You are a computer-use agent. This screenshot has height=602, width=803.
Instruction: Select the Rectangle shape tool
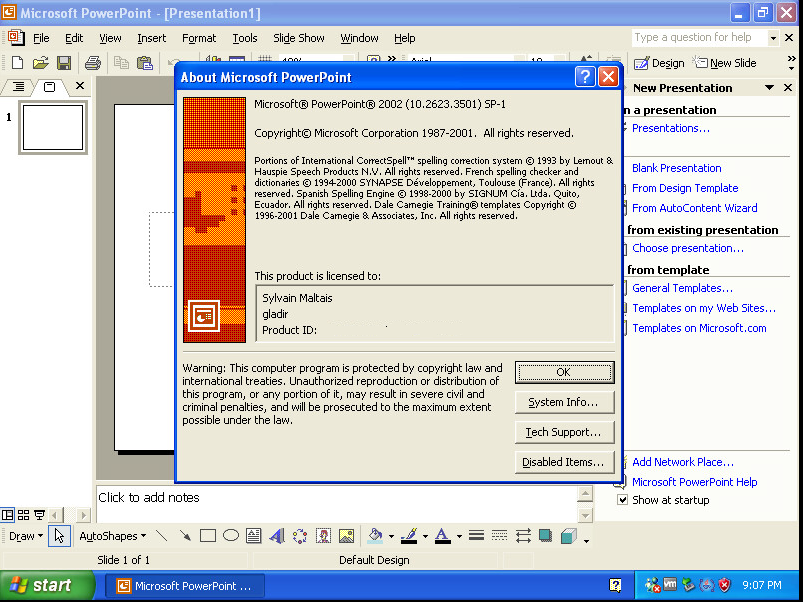click(x=207, y=536)
